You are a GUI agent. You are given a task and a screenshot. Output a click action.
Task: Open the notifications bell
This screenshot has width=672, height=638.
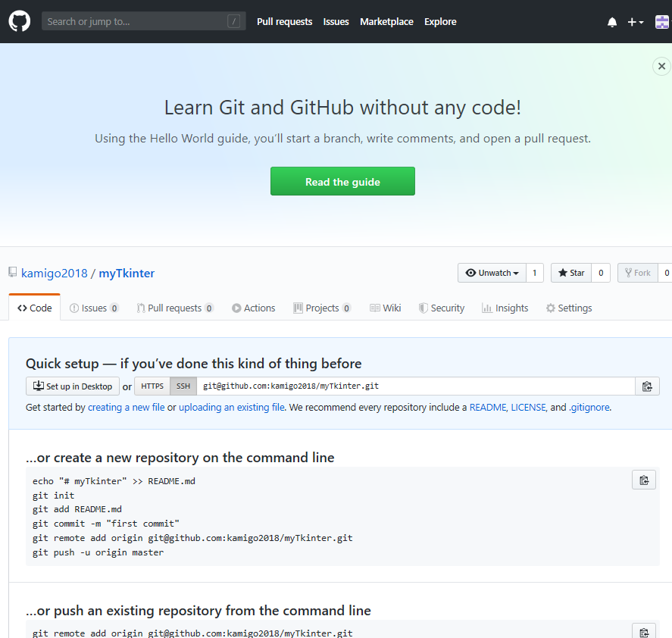612,22
